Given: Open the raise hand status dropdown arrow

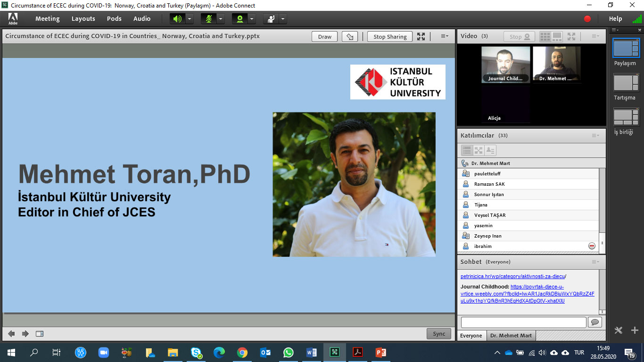Looking at the screenshot, I should [283, 19].
